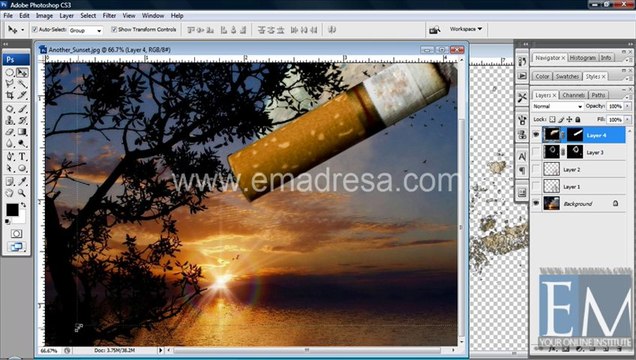Select the Brush tool
The image size is (636, 360).
22,109
